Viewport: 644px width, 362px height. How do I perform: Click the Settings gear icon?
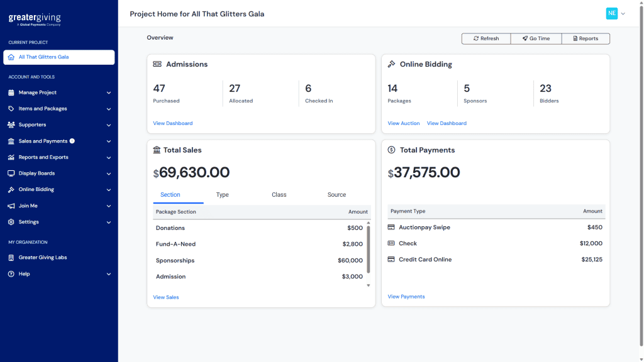pos(11,222)
